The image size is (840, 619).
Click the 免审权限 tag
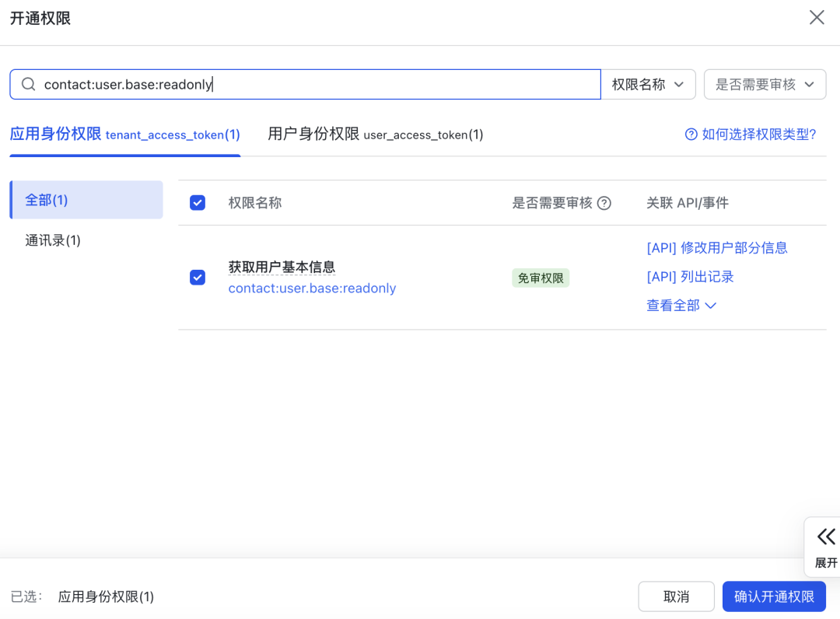coord(541,278)
